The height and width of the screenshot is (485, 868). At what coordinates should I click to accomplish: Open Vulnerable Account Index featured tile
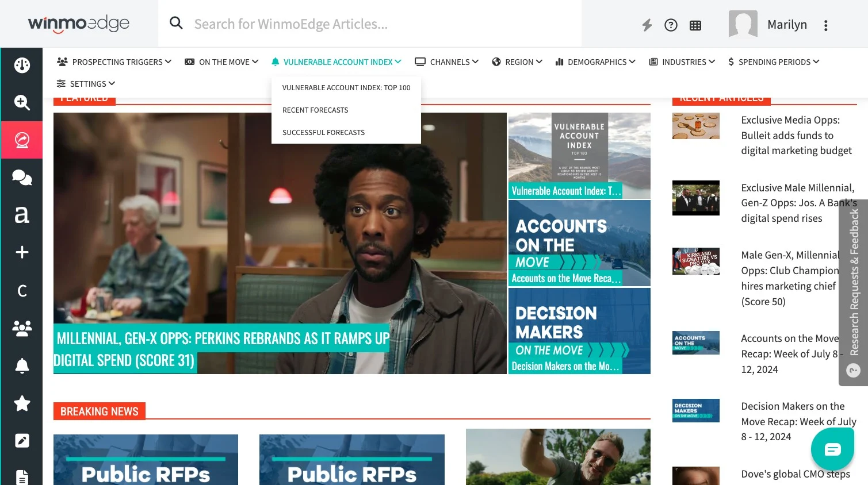tap(579, 156)
